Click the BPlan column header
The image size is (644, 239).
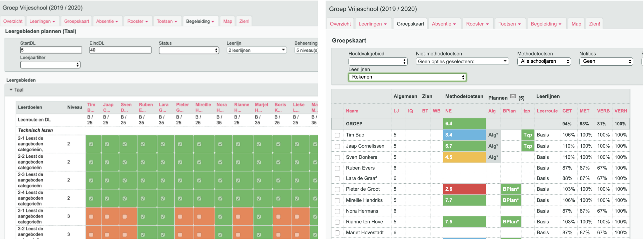point(509,111)
